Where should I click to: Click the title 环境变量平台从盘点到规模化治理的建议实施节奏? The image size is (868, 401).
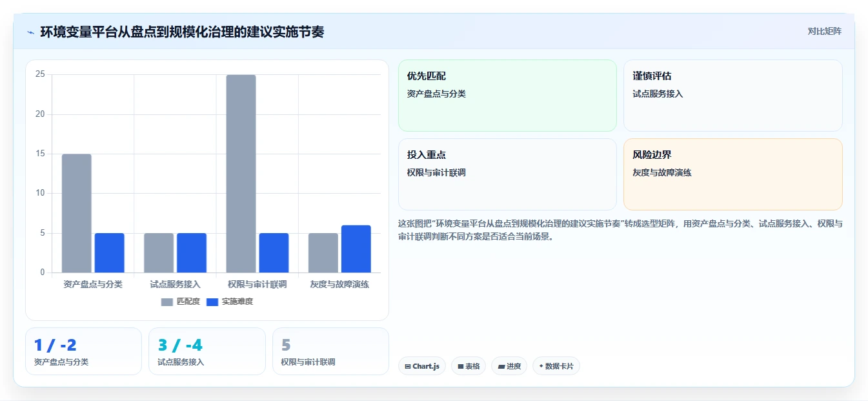(x=182, y=32)
